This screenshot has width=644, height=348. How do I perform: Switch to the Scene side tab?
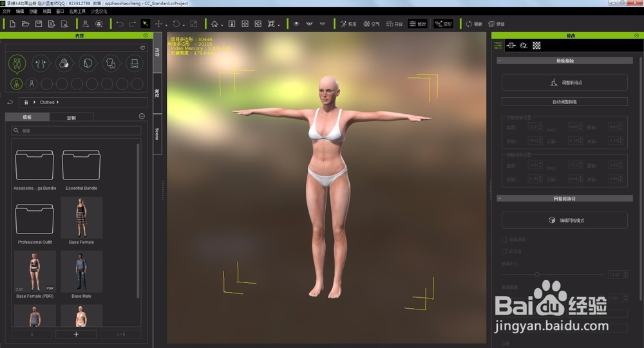pyautogui.click(x=157, y=134)
